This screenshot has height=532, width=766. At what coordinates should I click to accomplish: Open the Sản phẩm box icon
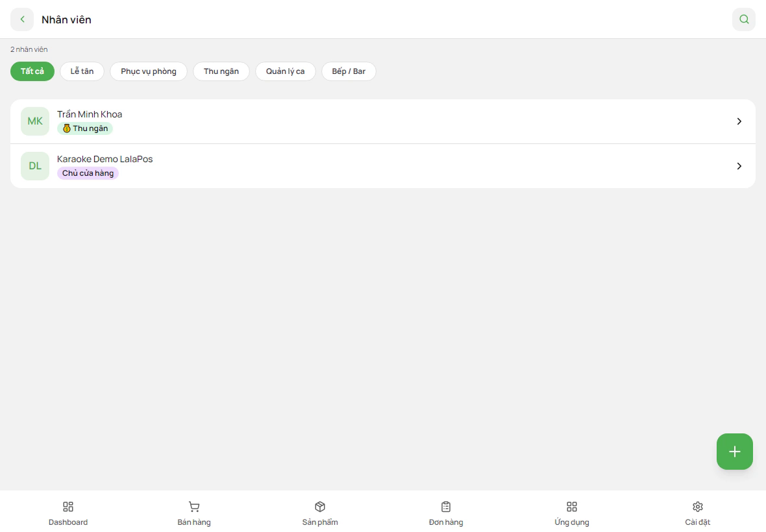pyautogui.click(x=320, y=507)
